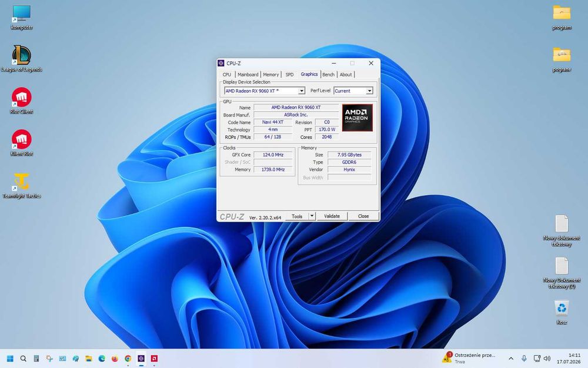Click the AMD Radeon Graphics logo image
The image size is (588, 368).
coord(357,118)
